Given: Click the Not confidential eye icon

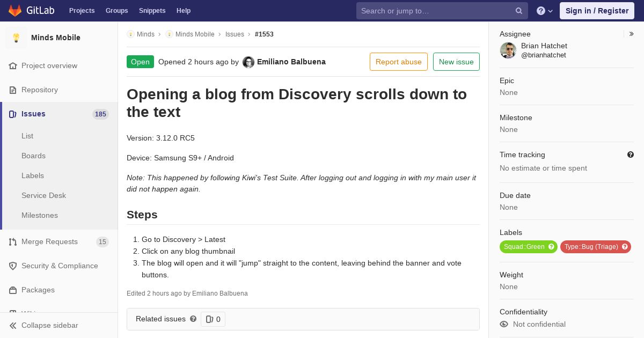Looking at the screenshot, I should (x=504, y=324).
